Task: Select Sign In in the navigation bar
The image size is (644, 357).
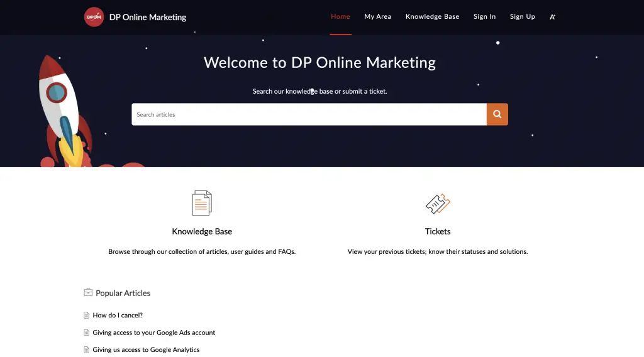Action: click(484, 16)
